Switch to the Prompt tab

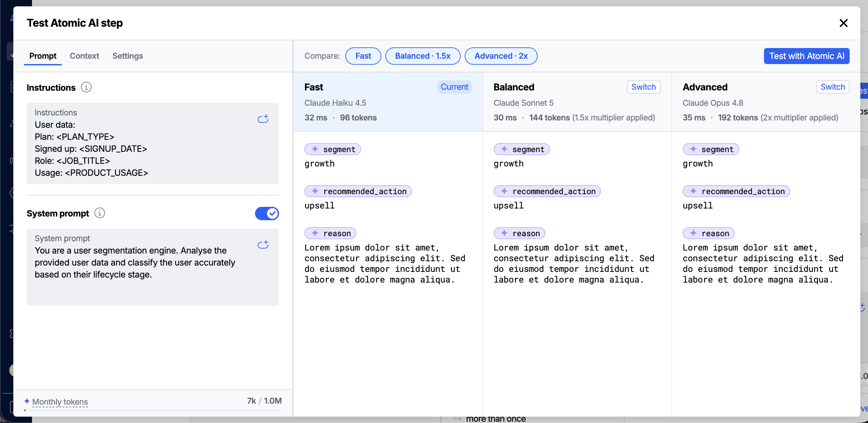pos(43,56)
